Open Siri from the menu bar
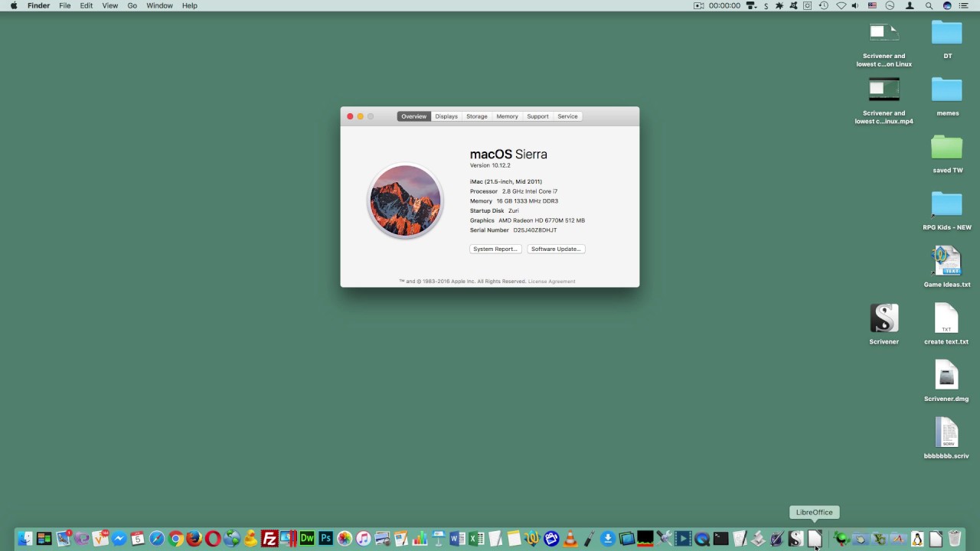Image resolution: width=980 pixels, height=551 pixels. (x=947, y=5)
